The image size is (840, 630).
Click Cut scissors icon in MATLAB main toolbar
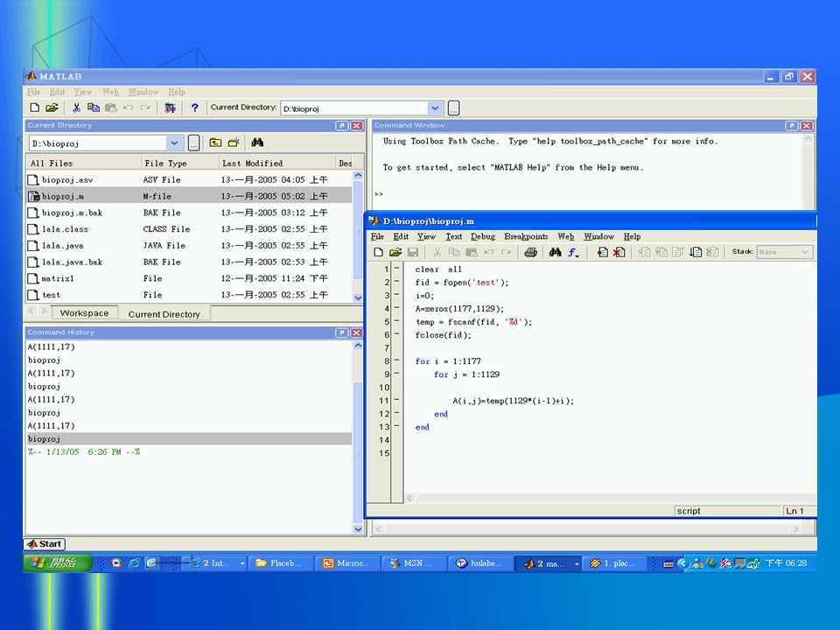pyautogui.click(x=77, y=108)
